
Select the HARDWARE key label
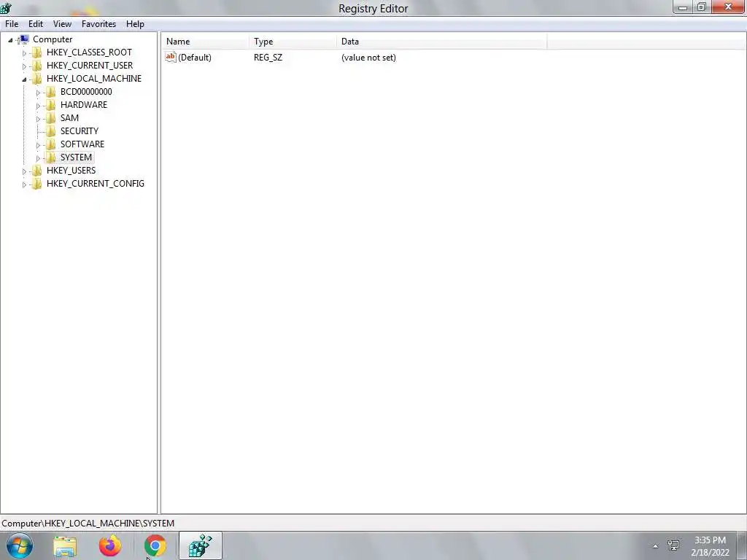[x=84, y=105]
